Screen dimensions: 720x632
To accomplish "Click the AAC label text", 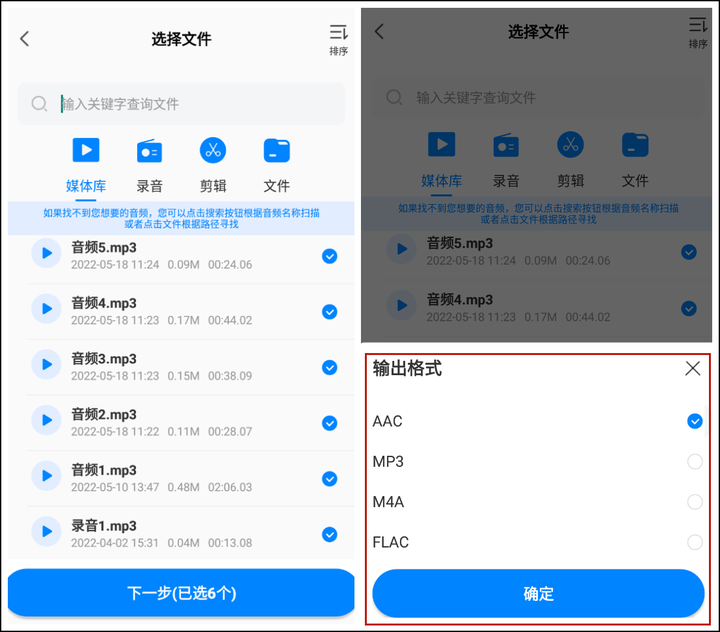I will [x=388, y=421].
